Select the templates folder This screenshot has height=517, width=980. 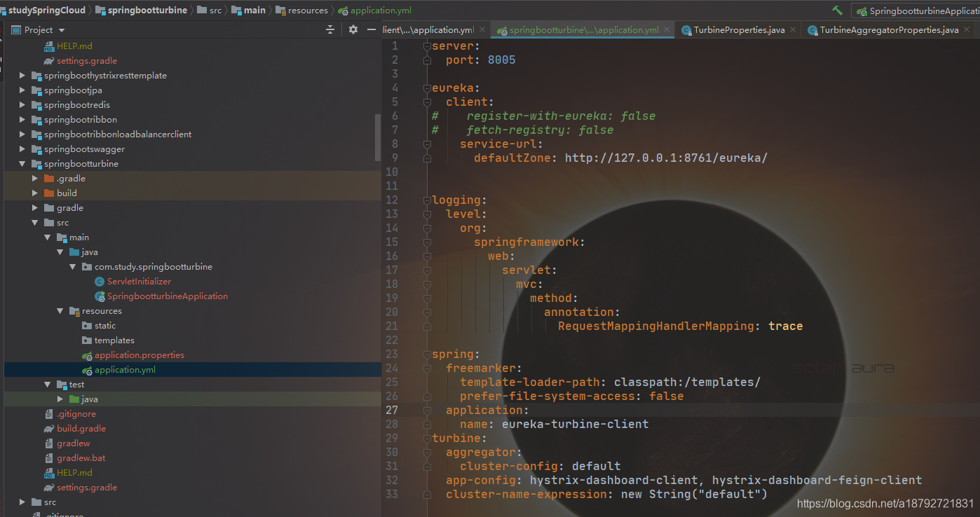(114, 340)
